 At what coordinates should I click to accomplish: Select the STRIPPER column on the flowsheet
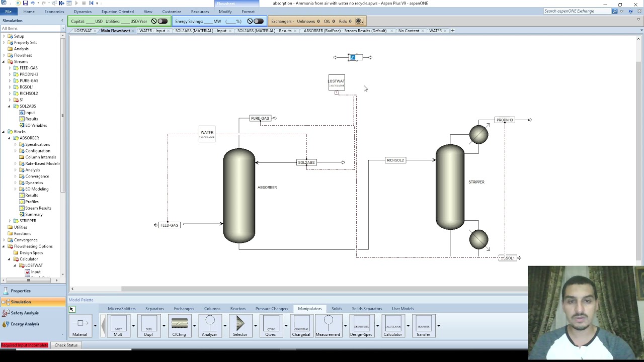[450, 187]
